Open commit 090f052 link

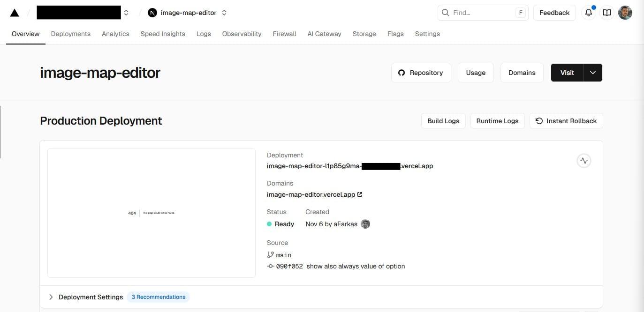pyautogui.click(x=289, y=266)
